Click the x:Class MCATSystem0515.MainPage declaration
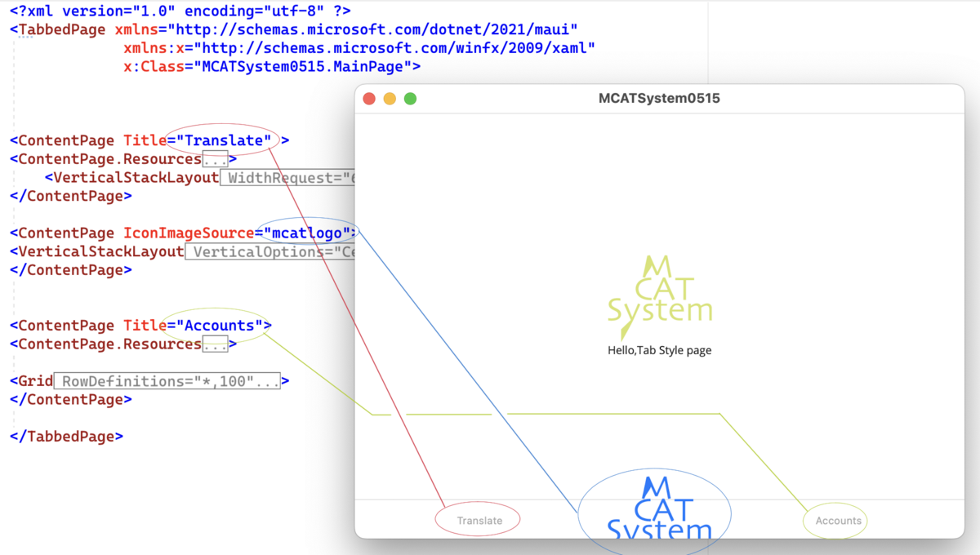 pyautogui.click(x=269, y=66)
